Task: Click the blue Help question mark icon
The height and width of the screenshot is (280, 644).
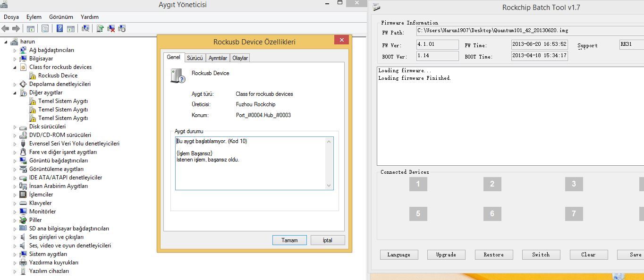Action: (60, 29)
